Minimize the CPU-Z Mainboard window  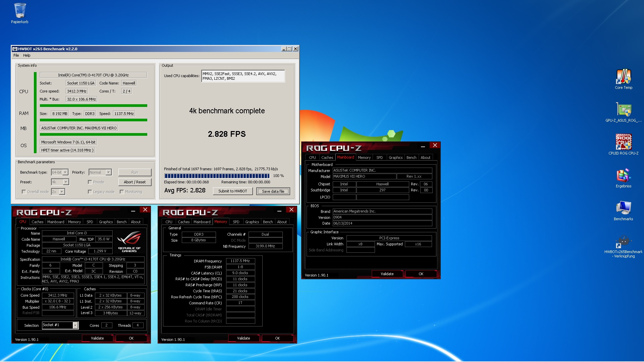click(423, 145)
